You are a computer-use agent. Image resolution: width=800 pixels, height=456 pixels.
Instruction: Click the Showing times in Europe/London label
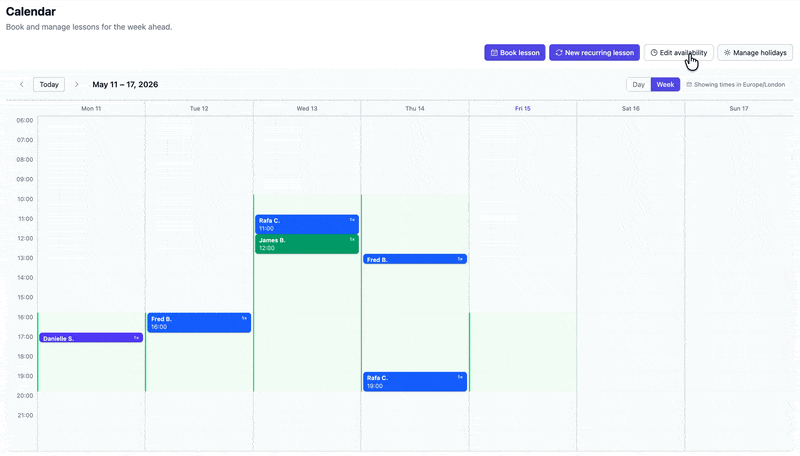coord(739,85)
